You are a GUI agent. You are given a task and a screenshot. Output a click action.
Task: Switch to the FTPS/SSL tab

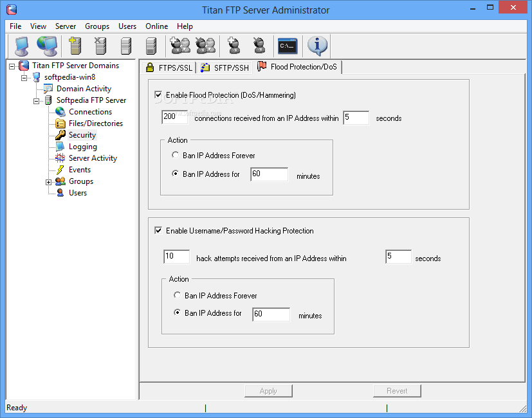pos(169,68)
